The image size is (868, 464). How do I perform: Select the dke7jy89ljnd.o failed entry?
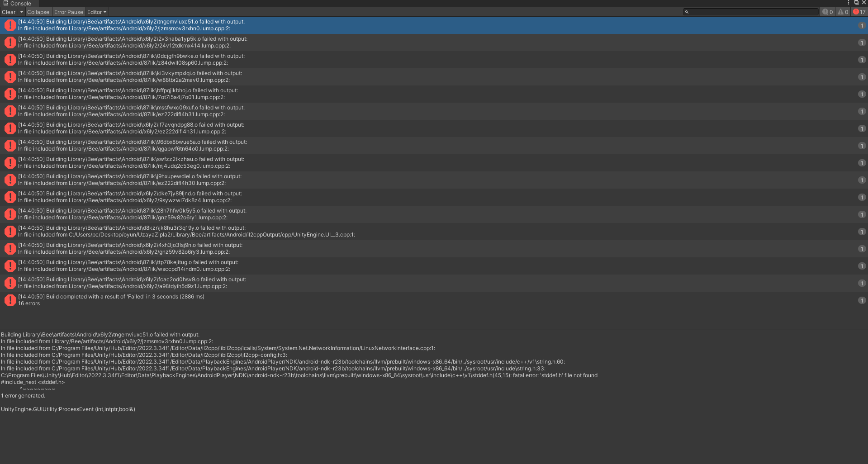tap(434, 197)
